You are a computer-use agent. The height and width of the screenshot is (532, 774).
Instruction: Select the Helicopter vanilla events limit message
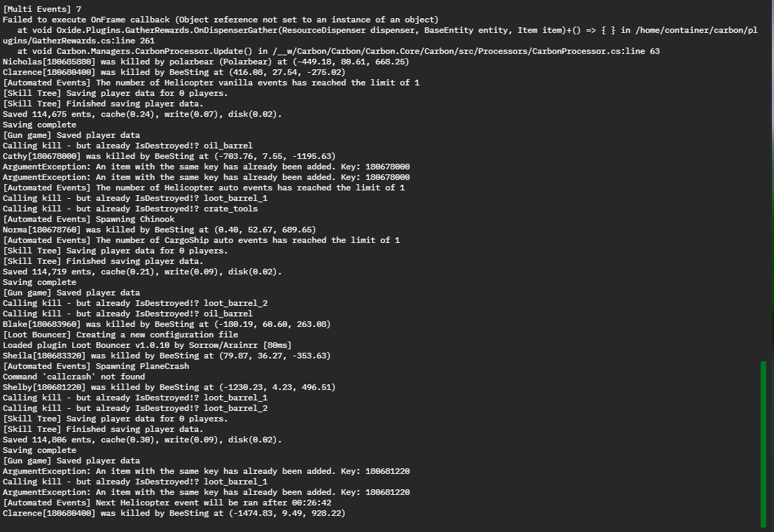tap(211, 83)
